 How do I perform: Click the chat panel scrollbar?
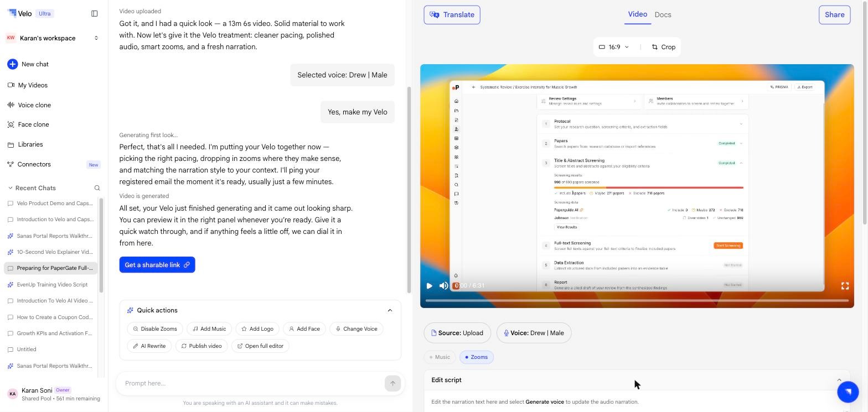tap(409, 190)
